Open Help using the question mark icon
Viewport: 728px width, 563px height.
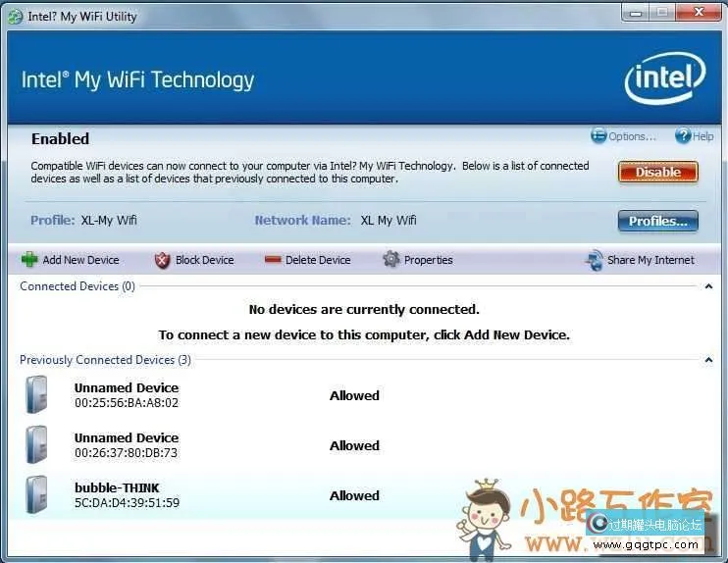click(x=682, y=136)
